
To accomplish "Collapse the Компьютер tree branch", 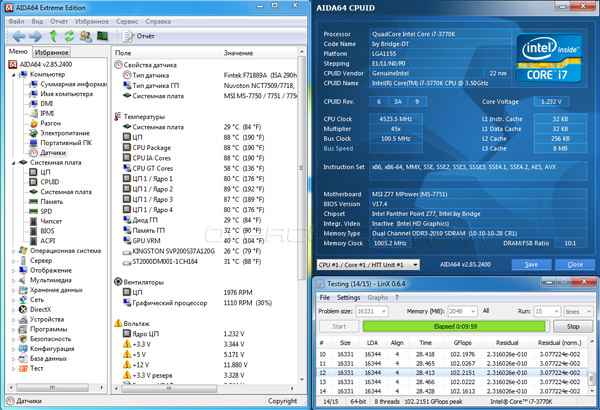I will point(13,75).
